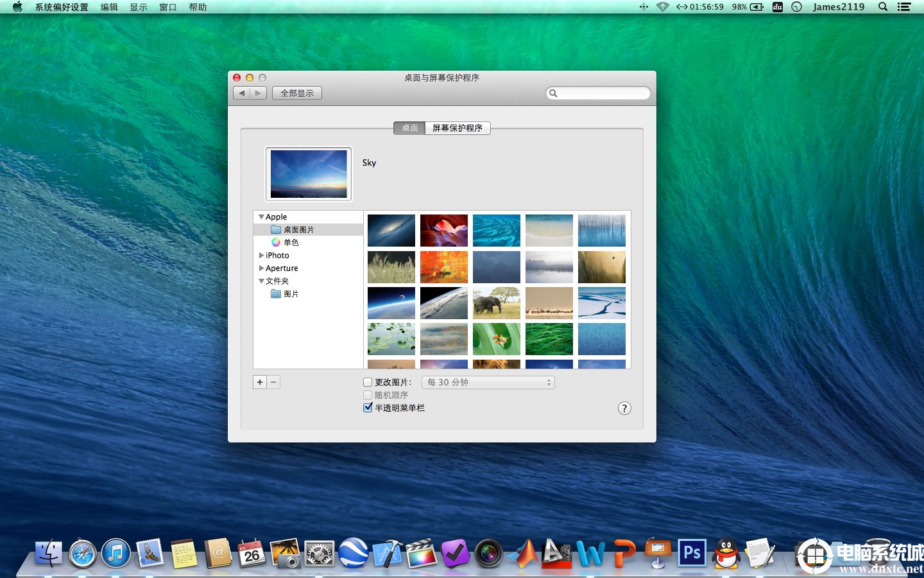Viewport: 924px width, 578px height.
Task: Click the back navigation arrow
Action: [242, 93]
